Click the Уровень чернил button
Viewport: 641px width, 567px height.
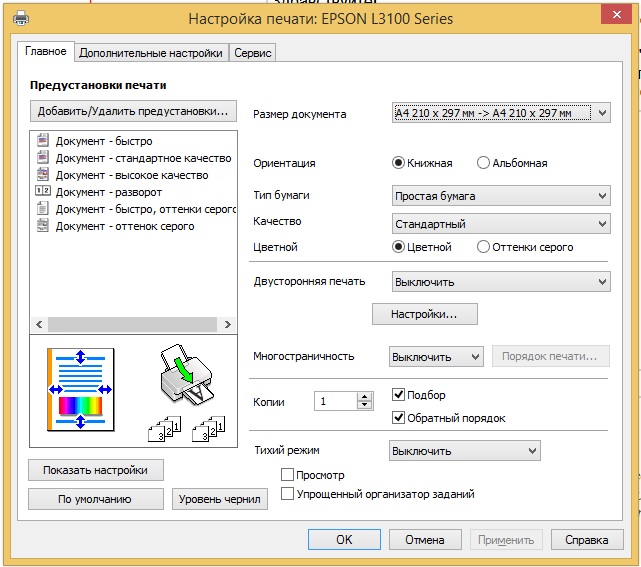click(x=220, y=499)
